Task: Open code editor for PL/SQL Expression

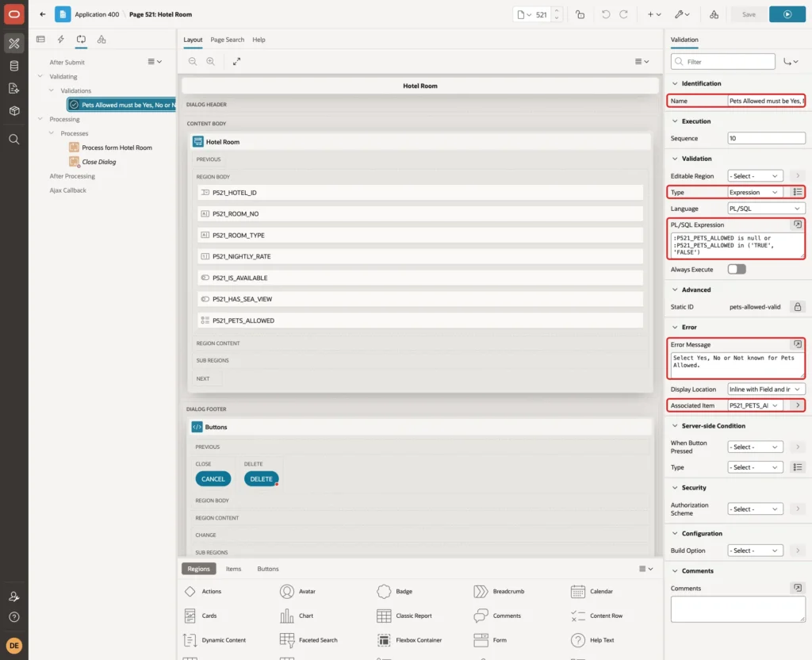Action: [x=798, y=224]
